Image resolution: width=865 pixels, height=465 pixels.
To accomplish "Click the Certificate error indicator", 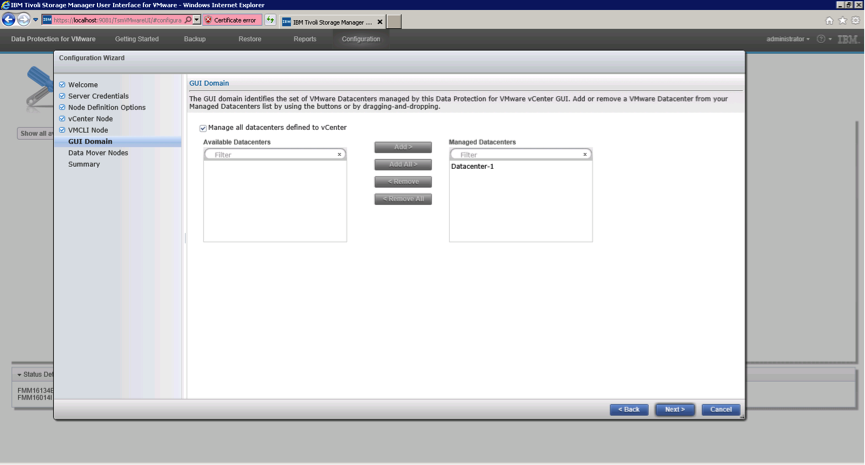I will click(232, 20).
